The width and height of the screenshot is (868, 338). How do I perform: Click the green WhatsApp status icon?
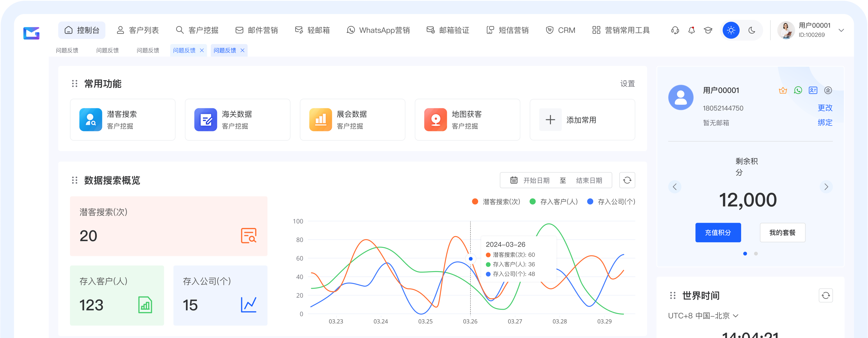point(798,90)
